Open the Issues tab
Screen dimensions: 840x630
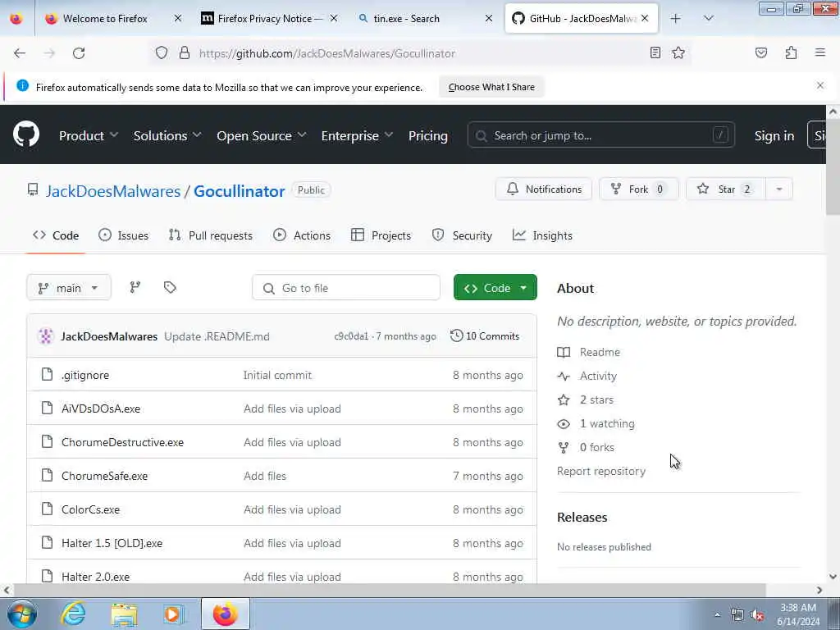point(124,235)
